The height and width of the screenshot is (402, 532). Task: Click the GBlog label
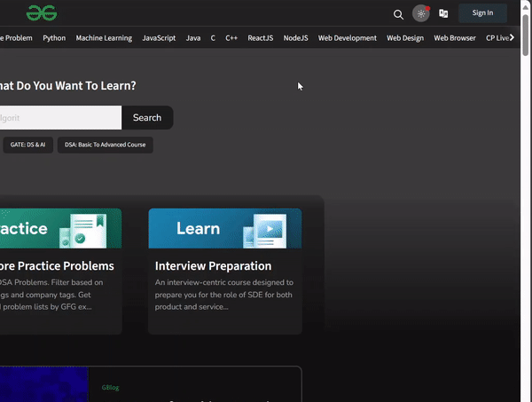(110, 388)
